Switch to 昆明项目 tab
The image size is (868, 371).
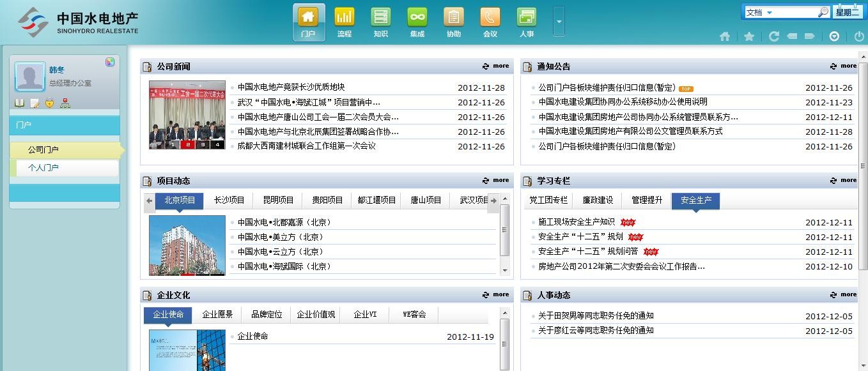tap(279, 200)
